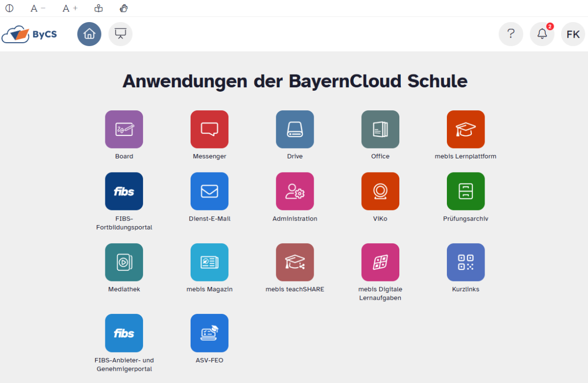Go to the Home navigation button
Viewport: 588px width, 383px height.
coord(89,34)
